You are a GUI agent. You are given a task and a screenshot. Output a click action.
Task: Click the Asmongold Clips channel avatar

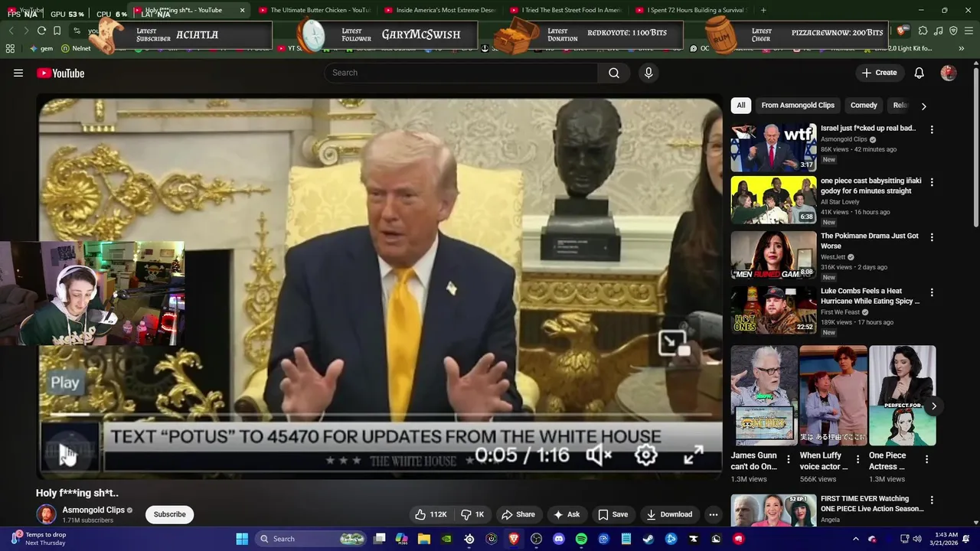point(47,514)
